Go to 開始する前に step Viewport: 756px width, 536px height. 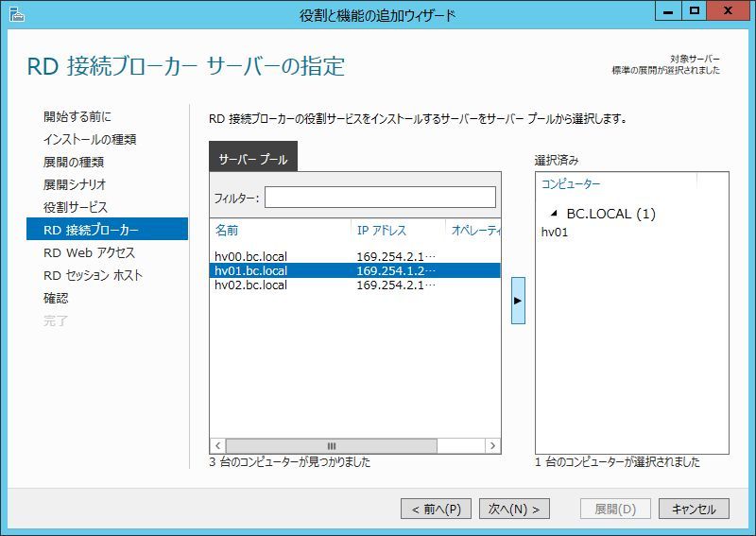[x=77, y=116]
